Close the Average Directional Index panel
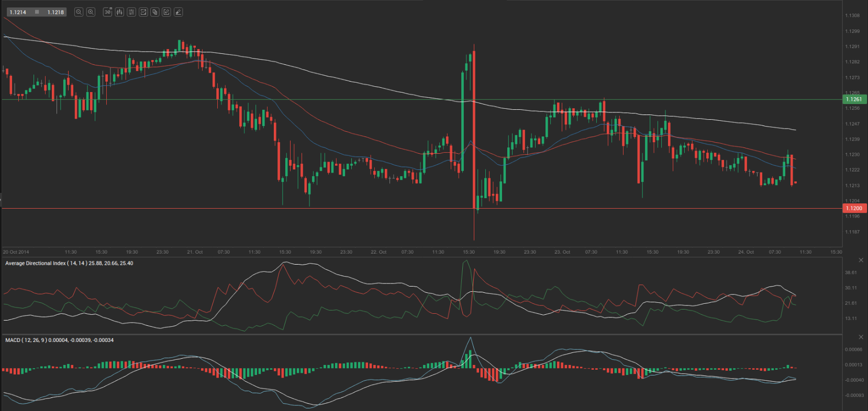The width and height of the screenshot is (868, 411). click(861, 260)
